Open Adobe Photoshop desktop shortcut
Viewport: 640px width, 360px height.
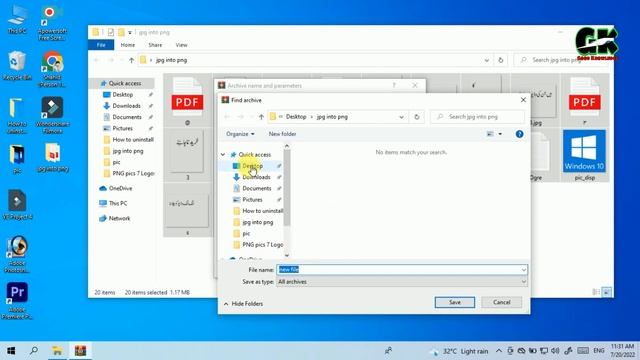[17, 254]
